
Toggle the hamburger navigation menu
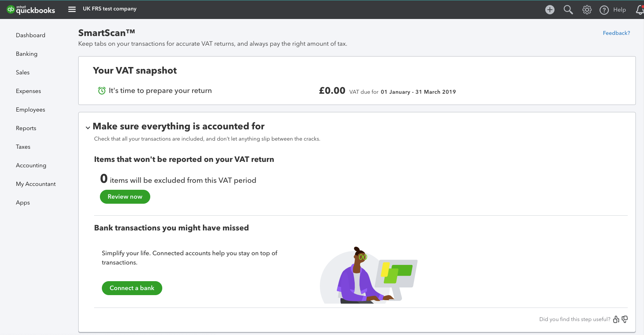click(x=72, y=9)
